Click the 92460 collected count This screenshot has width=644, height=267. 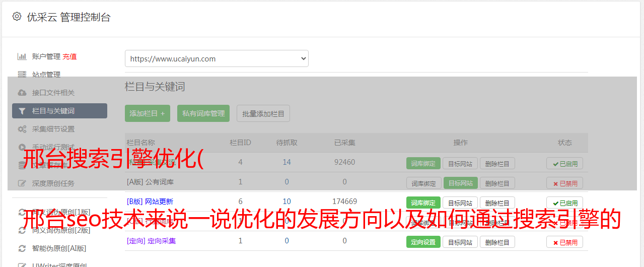pyautogui.click(x=344, y=162)
